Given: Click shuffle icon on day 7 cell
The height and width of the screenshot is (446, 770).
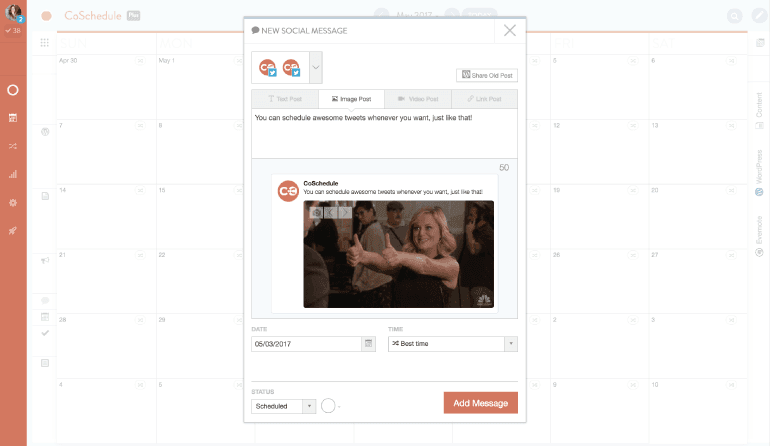Looking at the screenshot, I should pyautogui.click(x=140, y=125).
